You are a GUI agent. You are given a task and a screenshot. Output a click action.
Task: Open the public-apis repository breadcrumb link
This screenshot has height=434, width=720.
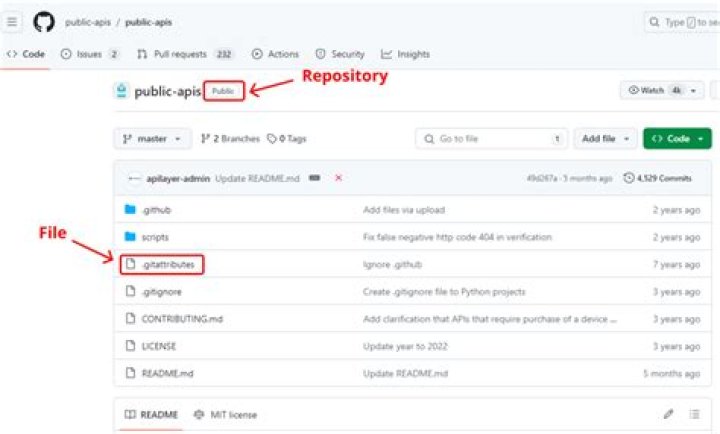coord(148,22)
